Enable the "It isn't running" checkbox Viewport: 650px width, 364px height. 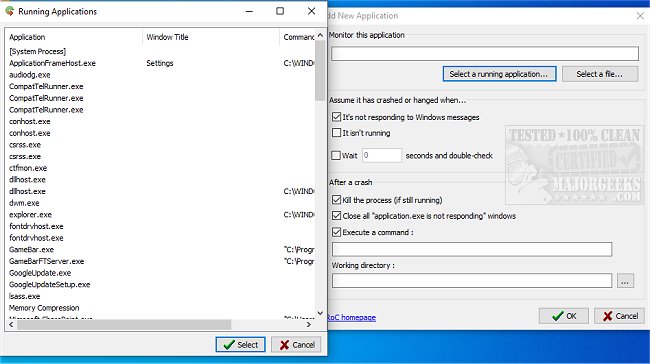[337, 133]
